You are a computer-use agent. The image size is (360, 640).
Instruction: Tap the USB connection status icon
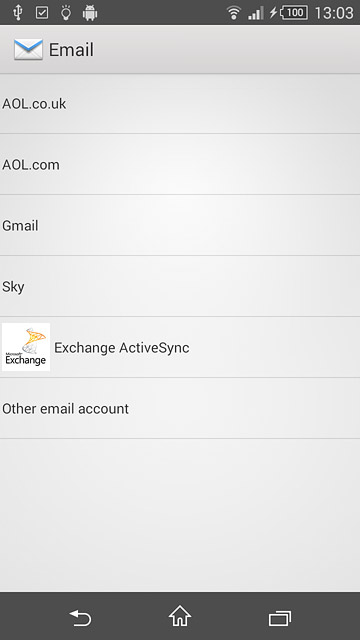tap(18, 13)
